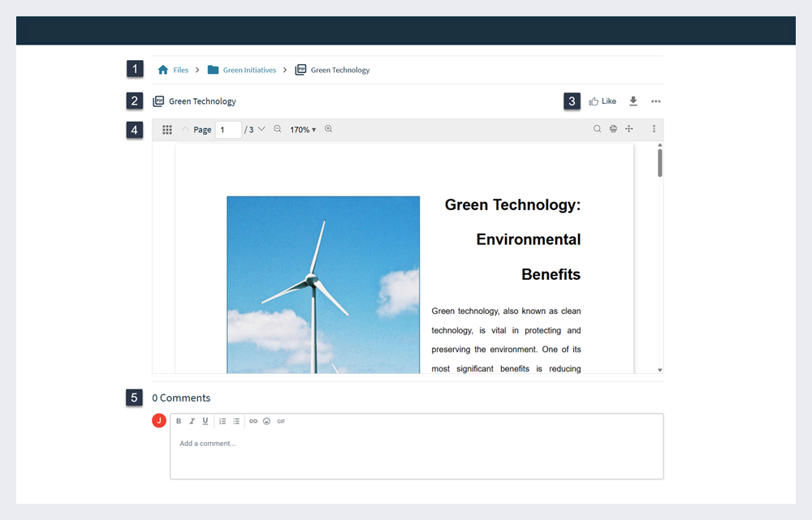Click the document viewer scrollbar thumb
Image resolution: width=812 pixels, height=520 pixels.
coord(659,163)
